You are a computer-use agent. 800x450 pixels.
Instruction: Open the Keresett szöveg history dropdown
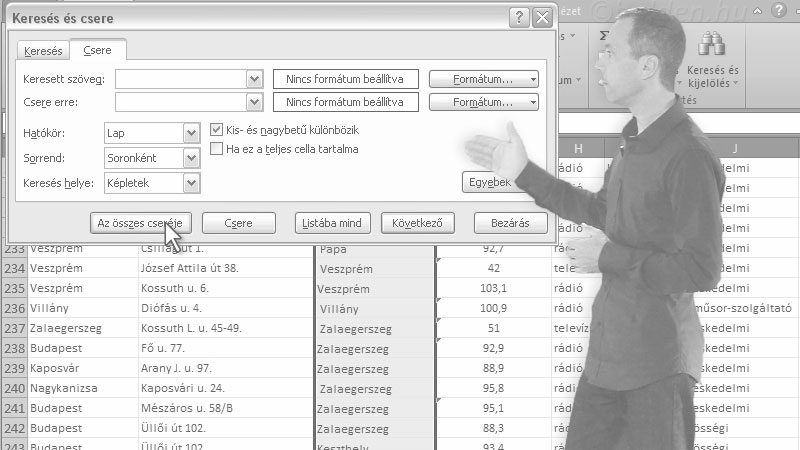click(255, 79)
